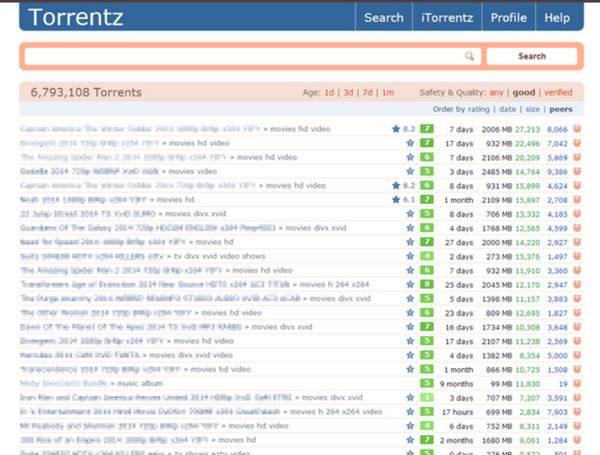Click the green rating badge in the 273 MB row
The image size is (600, 455).
[427, 256]
